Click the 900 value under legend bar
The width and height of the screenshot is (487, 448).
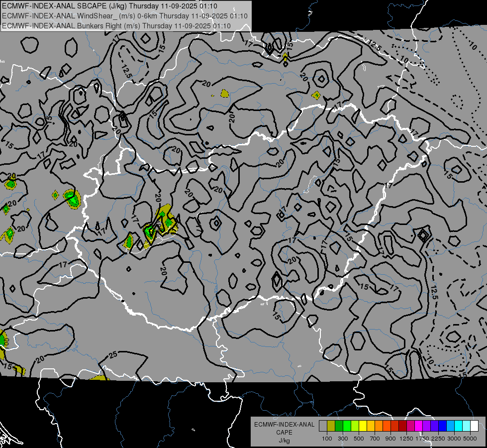tap(390, 439)
